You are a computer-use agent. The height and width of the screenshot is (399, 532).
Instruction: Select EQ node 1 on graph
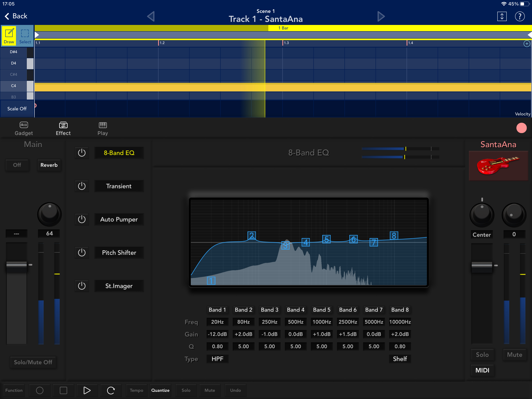211,281
